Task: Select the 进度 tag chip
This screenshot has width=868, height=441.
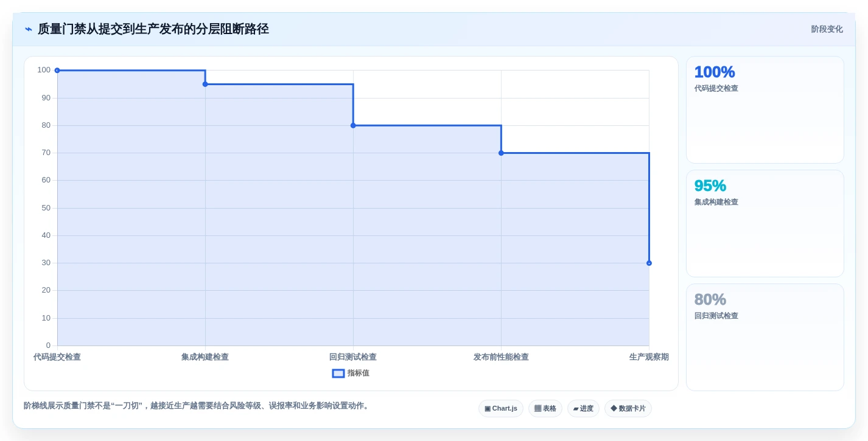Action: 583,408
